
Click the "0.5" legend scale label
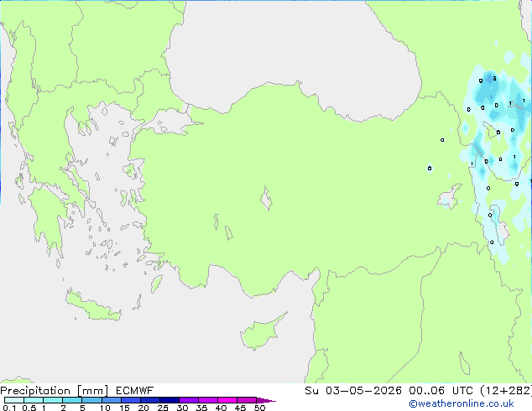tap(29, 408)
